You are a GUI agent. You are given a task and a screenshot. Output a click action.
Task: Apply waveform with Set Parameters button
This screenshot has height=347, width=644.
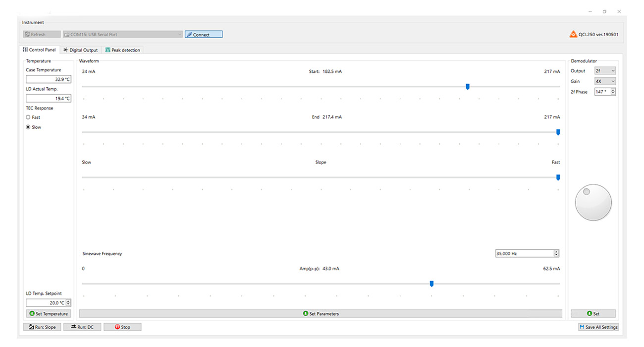click(321, 314)
